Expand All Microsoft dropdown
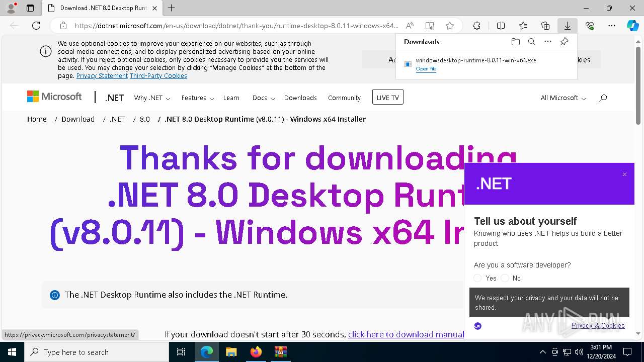The width and height of the screenshot is (644, 362). [563, 98]
